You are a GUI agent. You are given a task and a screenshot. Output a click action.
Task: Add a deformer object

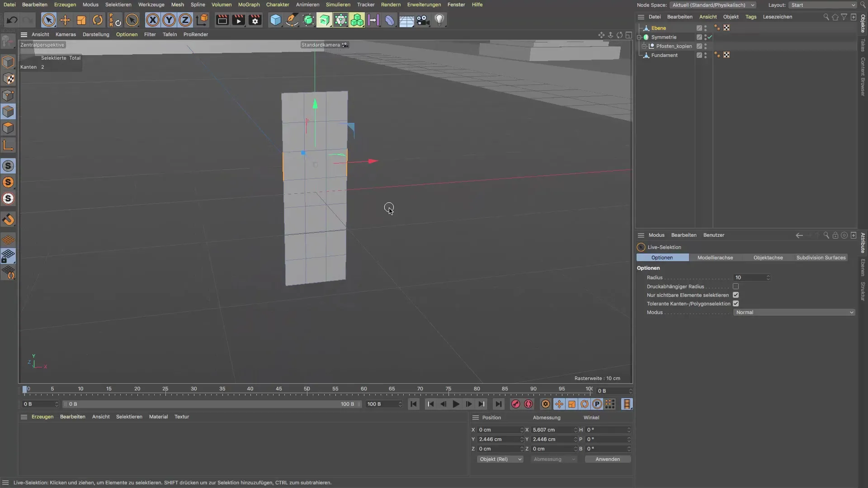tap(390, 20)
